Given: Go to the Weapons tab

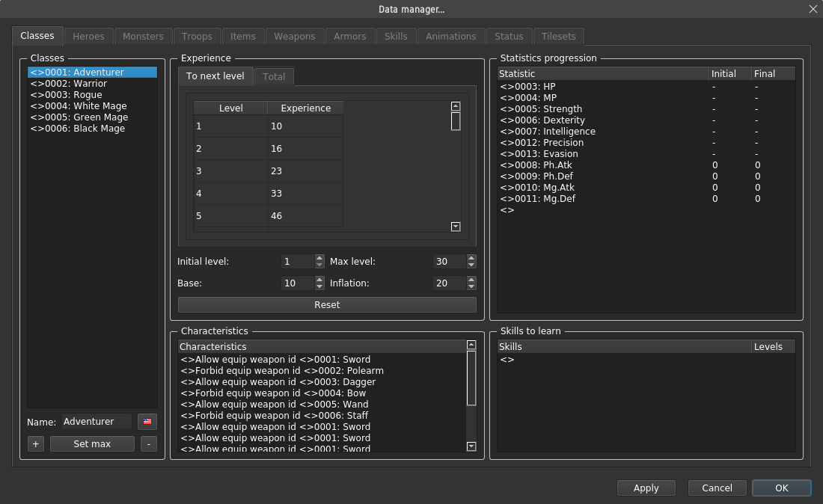Looking at the screenshot, I should pos(295,36).
